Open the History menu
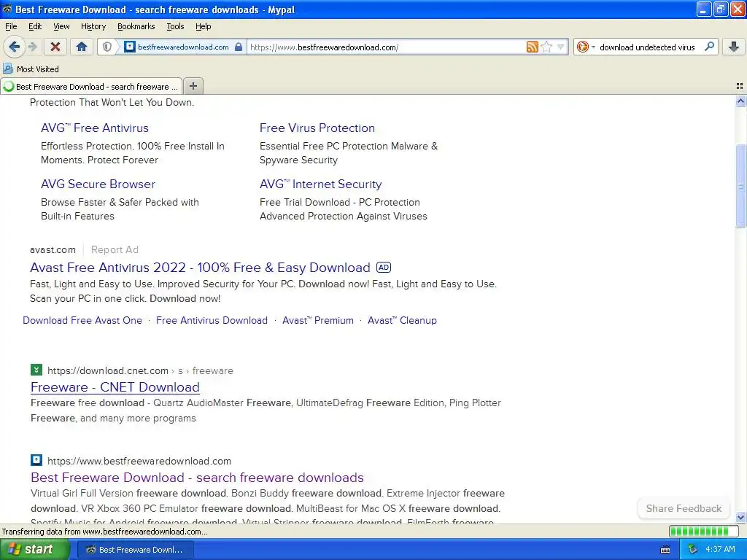 93,26
